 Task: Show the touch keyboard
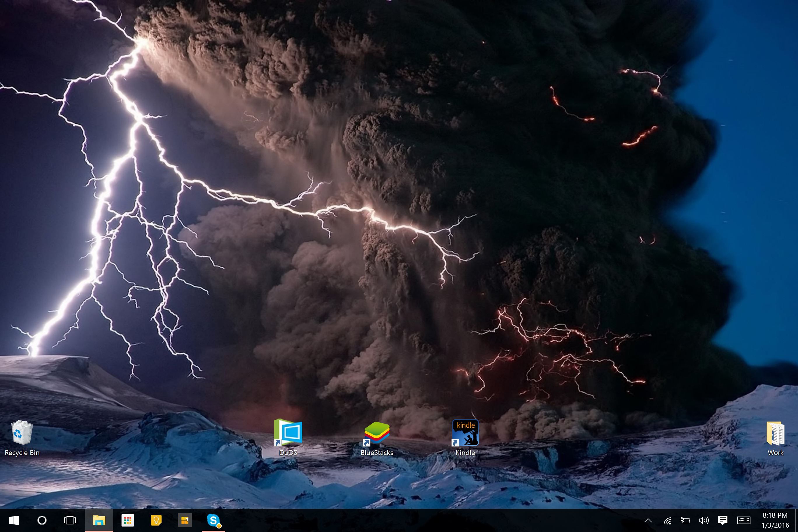pyautogui.click(x=743, y=520)
